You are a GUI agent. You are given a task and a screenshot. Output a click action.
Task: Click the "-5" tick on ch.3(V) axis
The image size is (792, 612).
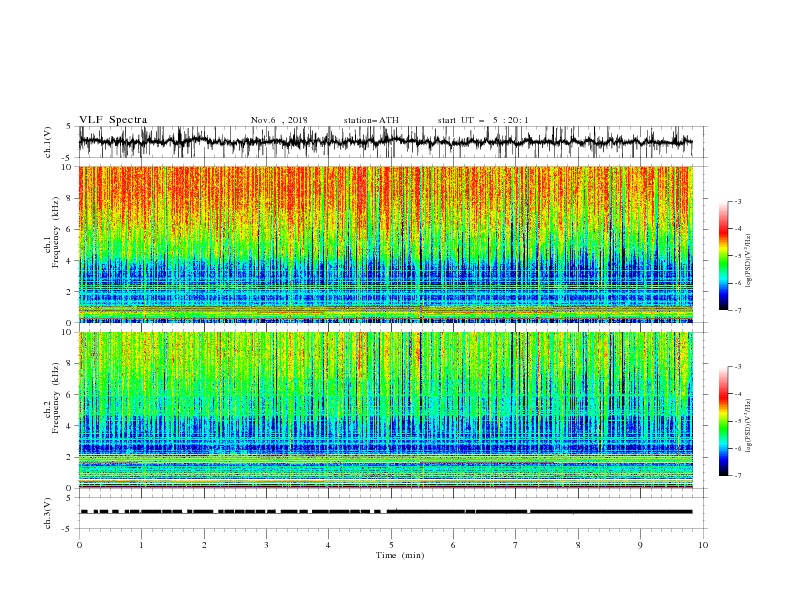(x=68, y=529)
